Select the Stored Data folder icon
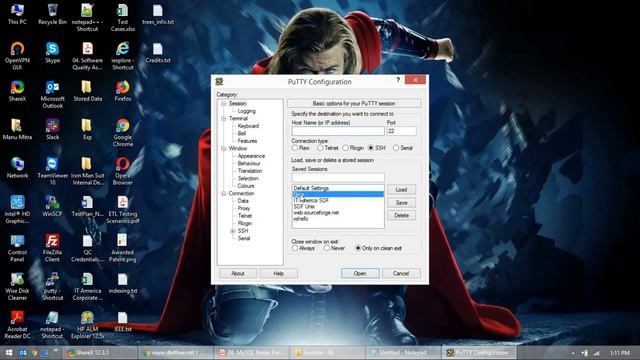Viewport: 640px width, 360px height. [x=87, y=91]
